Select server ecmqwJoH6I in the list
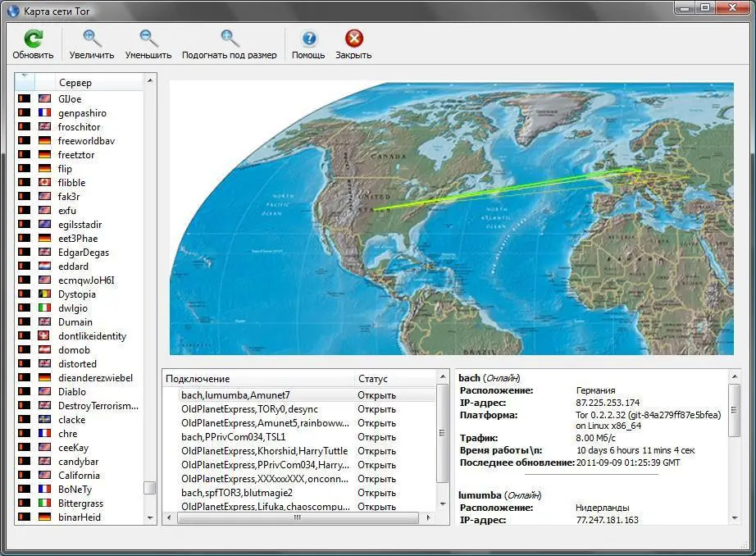Screen dimensions: 756x556 click(x=86, y=280)
